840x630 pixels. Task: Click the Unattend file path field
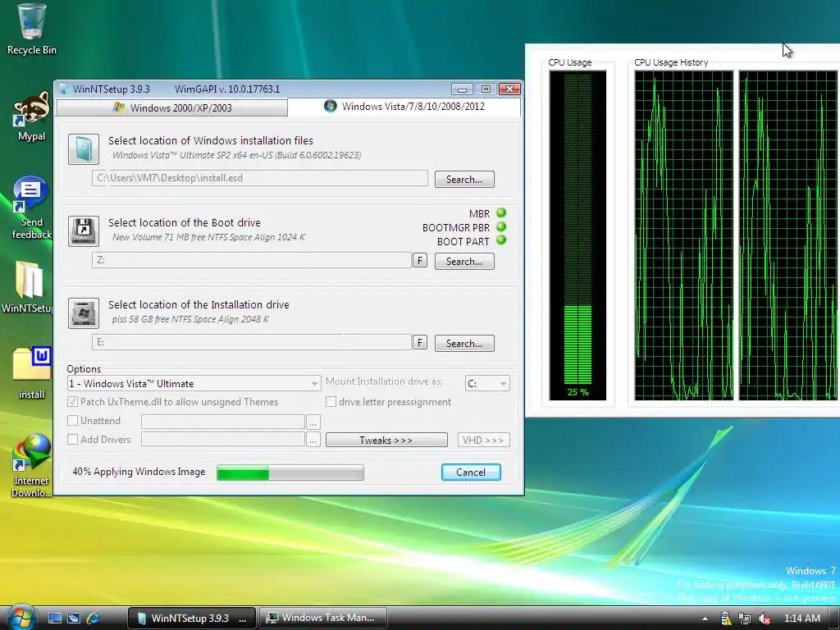coord(223,422)
